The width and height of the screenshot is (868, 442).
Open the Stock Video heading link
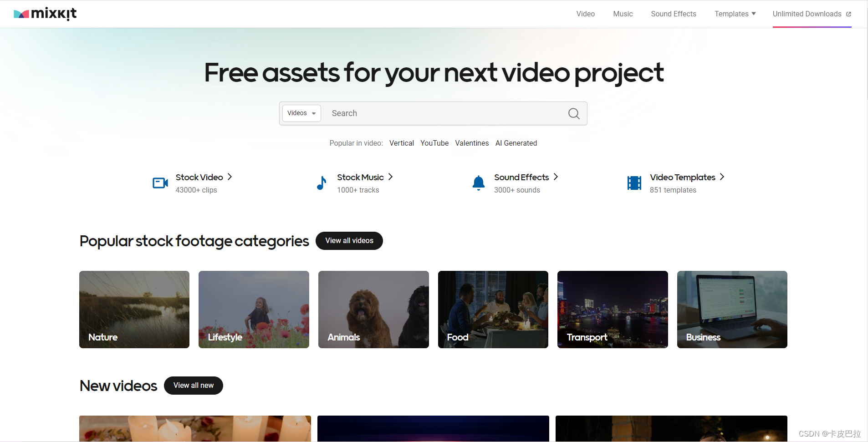[x=199, y=177]
